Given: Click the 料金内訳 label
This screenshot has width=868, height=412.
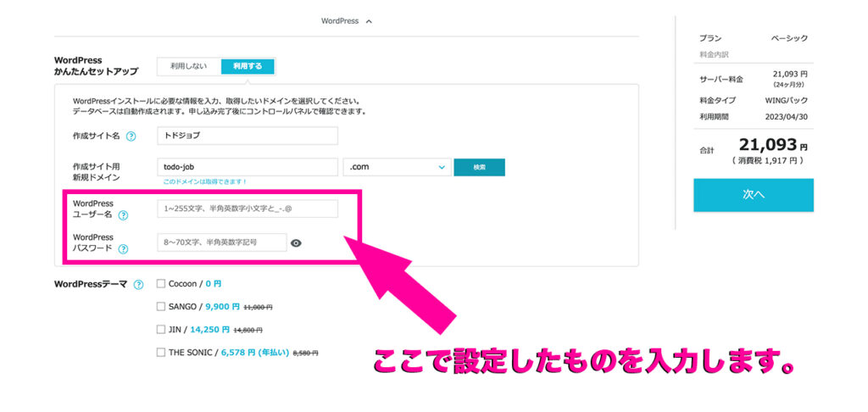Looking at the screenshot, I should (x=714, y=55).
